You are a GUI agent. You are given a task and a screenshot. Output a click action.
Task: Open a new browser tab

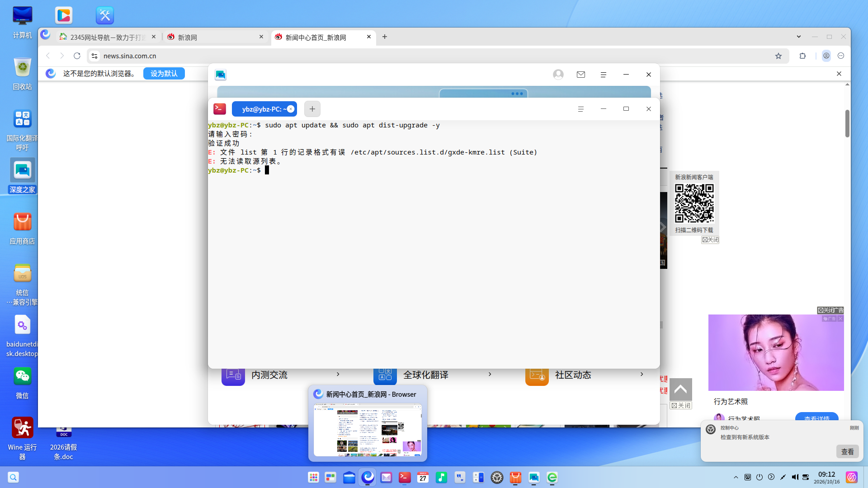(x=385, y=37)
